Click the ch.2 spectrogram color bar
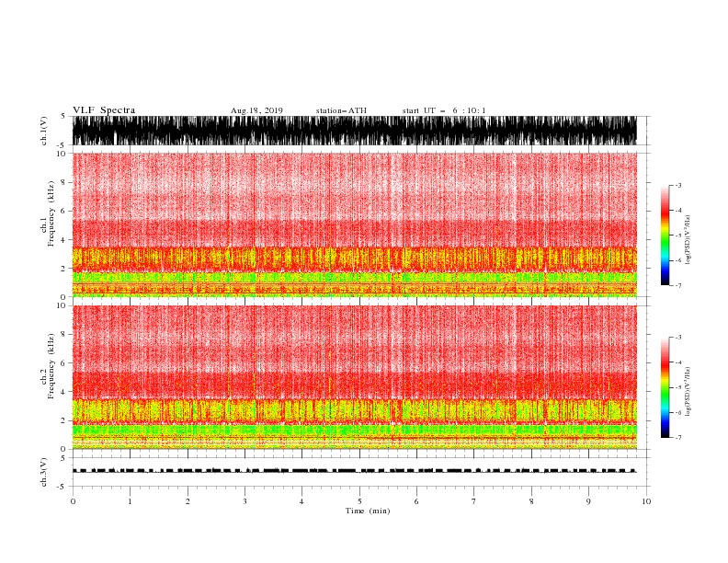Screen dimensions: 728x563 pyautogui.click(x=665, y=387)
